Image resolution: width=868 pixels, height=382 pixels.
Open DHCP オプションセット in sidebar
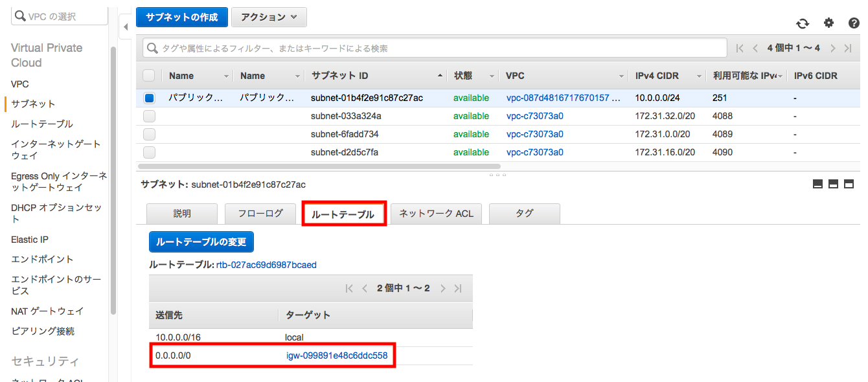click(56, 213)
